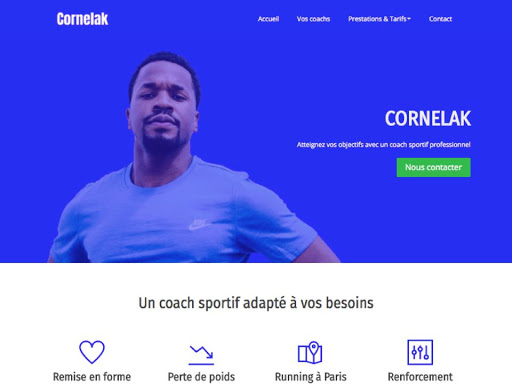Click the map pin icon for Running
The height and width of the screenshot is (384, 512).
click(310, 352)
